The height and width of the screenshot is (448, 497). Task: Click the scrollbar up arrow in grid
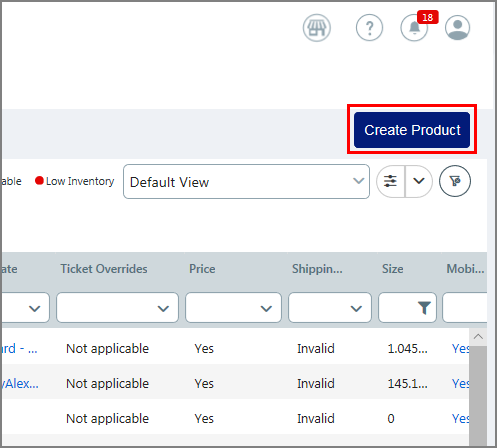point(478,337)
